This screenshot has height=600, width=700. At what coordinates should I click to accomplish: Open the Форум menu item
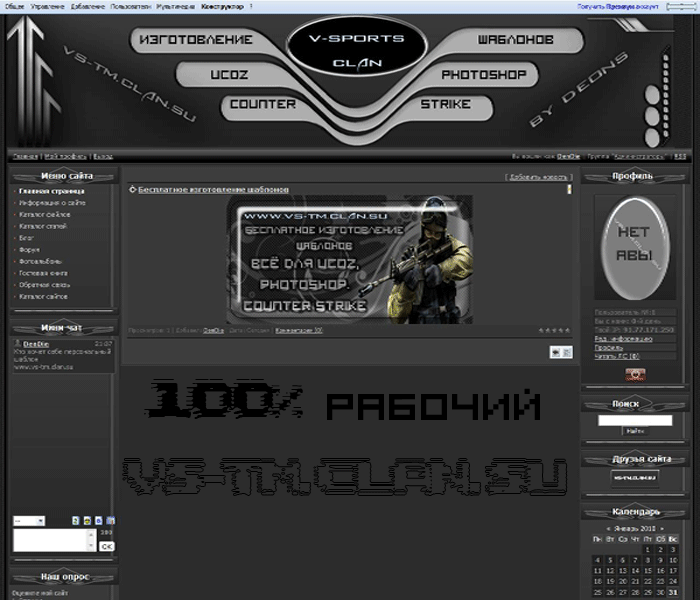click(29, 250)
